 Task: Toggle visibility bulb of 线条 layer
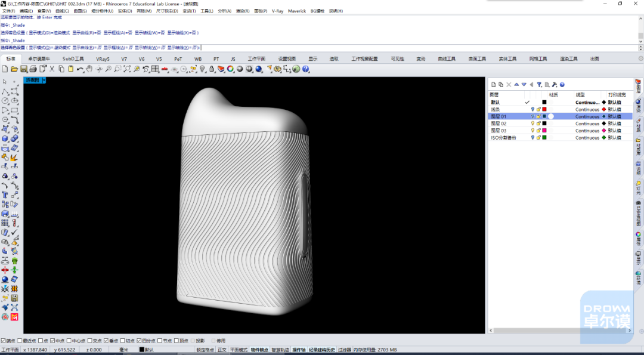pos(532,109)
